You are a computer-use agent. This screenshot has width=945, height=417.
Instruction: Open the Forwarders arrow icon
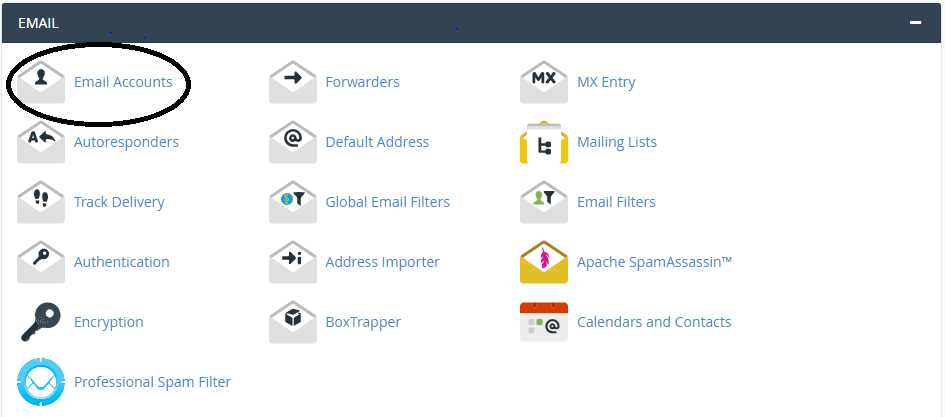[293, 82]
